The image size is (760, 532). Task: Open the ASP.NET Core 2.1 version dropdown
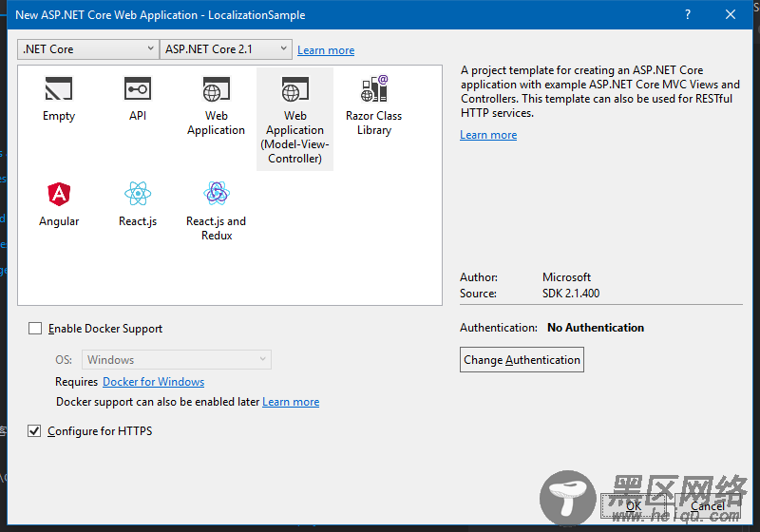click(226, 49)
